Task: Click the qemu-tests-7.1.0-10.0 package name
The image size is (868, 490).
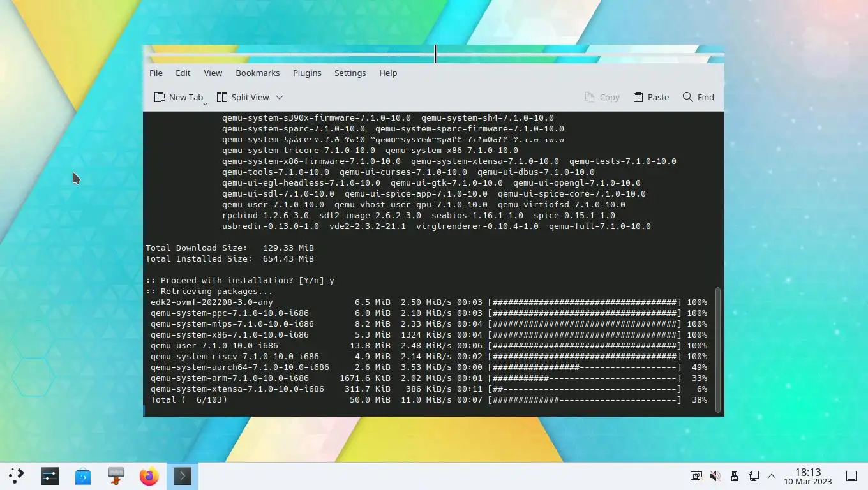Action: (623, 161)
